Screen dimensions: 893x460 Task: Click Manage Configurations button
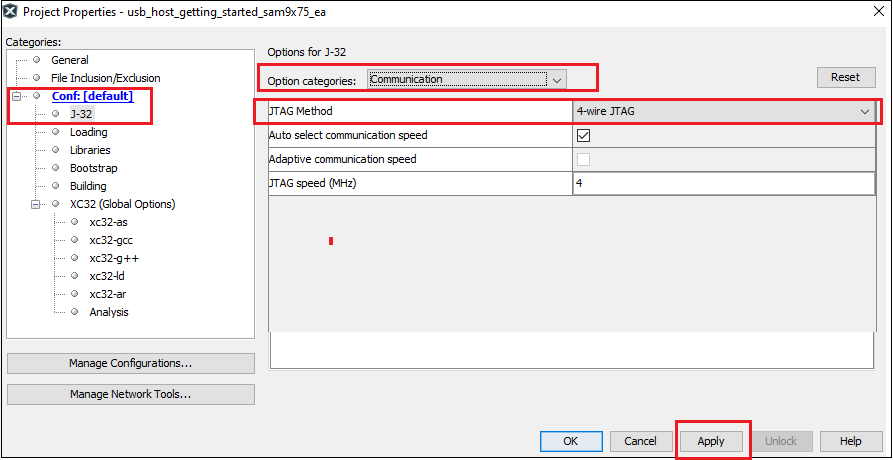pos(130,363)
